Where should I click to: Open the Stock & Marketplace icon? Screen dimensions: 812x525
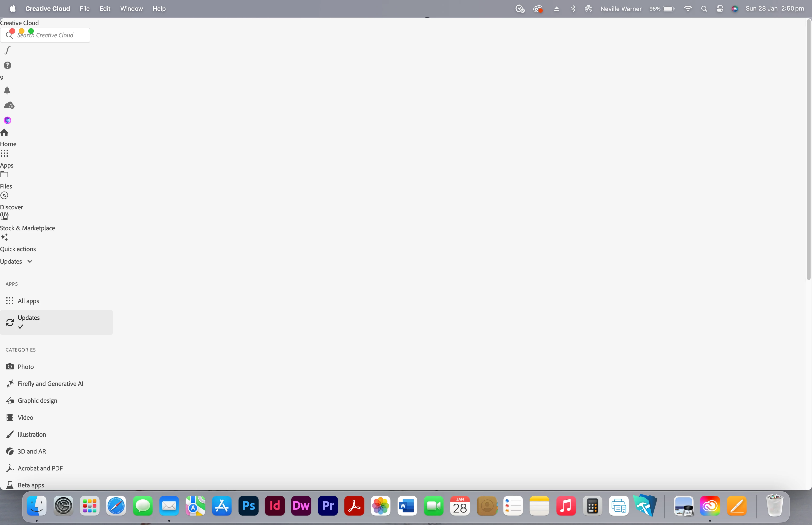tap(4, 216)
